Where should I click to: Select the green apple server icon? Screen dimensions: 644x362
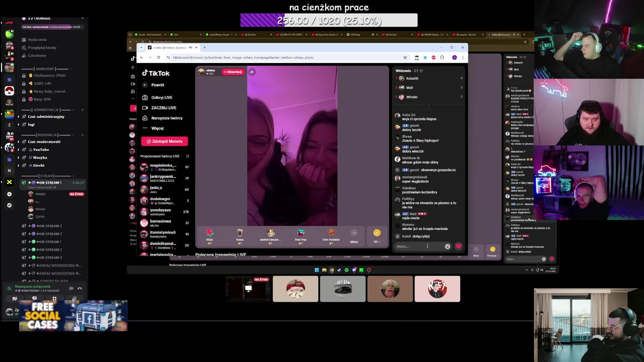(x=9, y=34)
